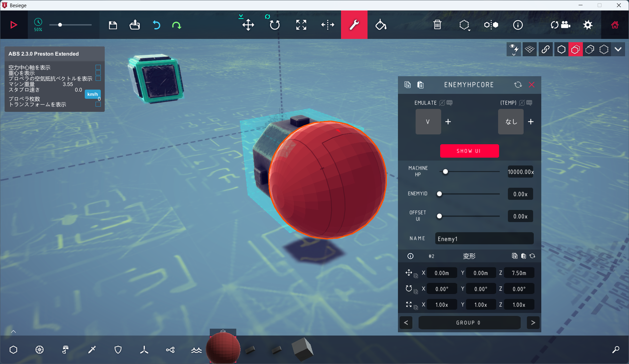The width and height of the screenshot is (629, 364).
Task: Start simulation with the play button
Action: tap(13, 25)
